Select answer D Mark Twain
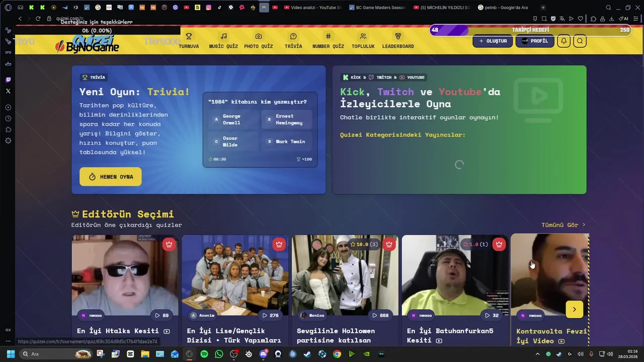Viewport: 644px width, 362px height. pyautogui.click(x=287, y=141)
